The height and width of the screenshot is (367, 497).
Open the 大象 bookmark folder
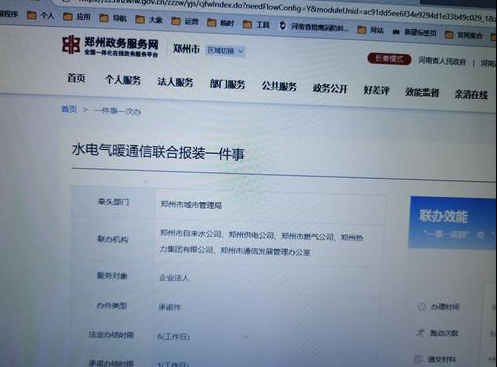point(149,20)
